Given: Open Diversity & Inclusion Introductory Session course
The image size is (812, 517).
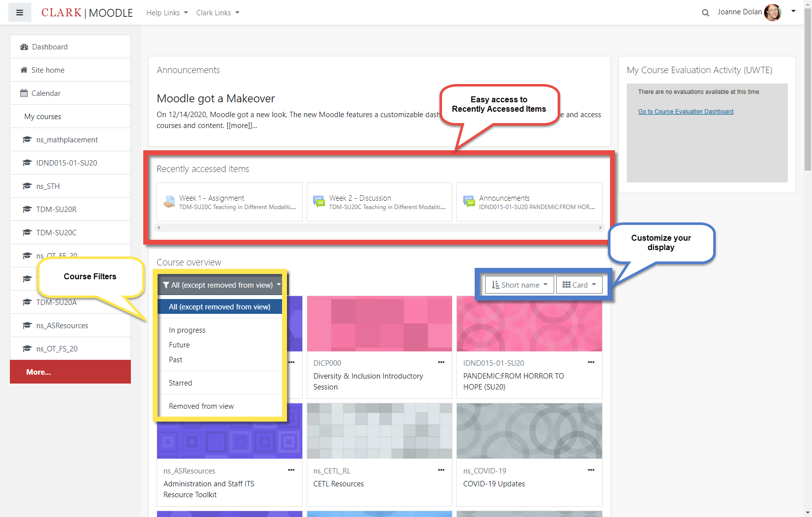Looking at the screenshot, I should (368, 382).
